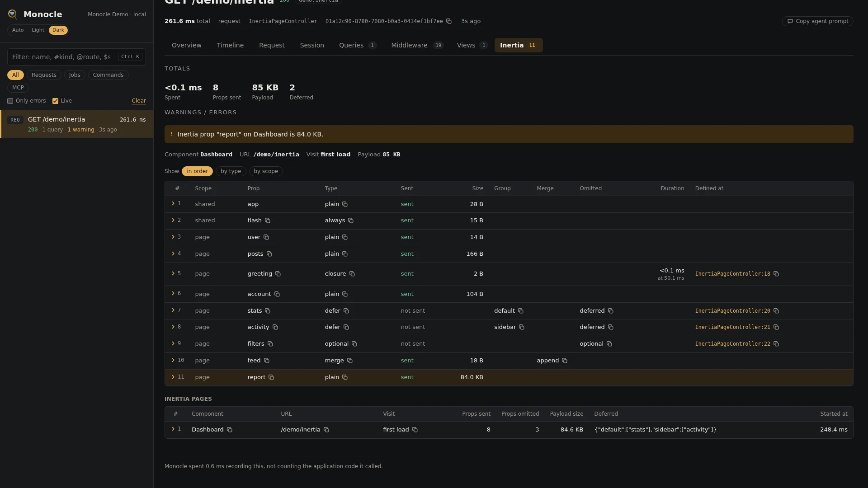Copy the Dashboard component name

230,430
